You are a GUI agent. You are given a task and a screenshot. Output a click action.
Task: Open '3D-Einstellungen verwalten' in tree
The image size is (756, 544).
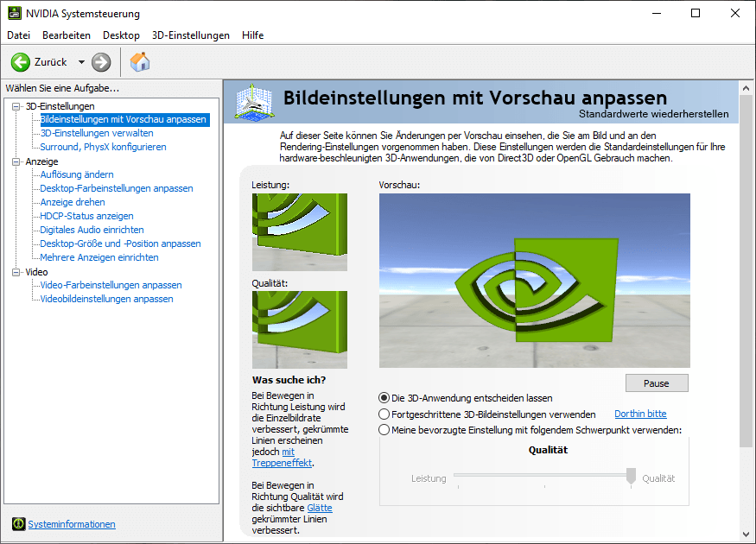pyautogui.click(x=97, y=134)
